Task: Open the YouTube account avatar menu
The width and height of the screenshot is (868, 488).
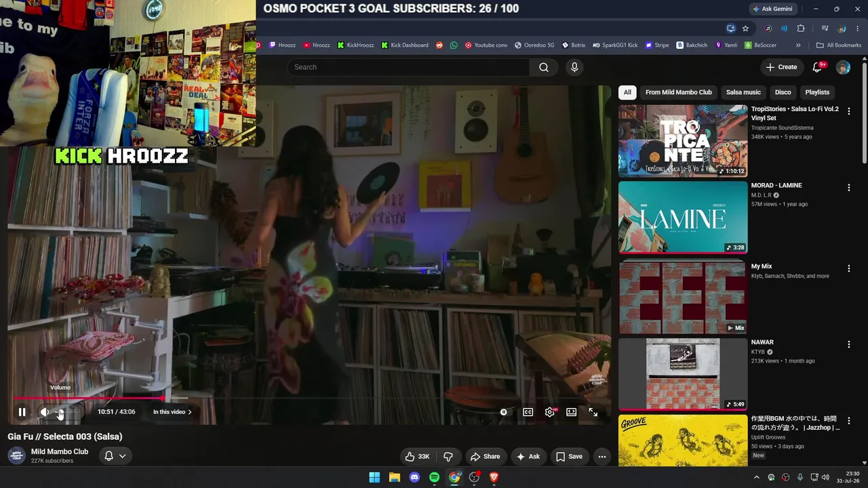Action: [x=843, y=67]
